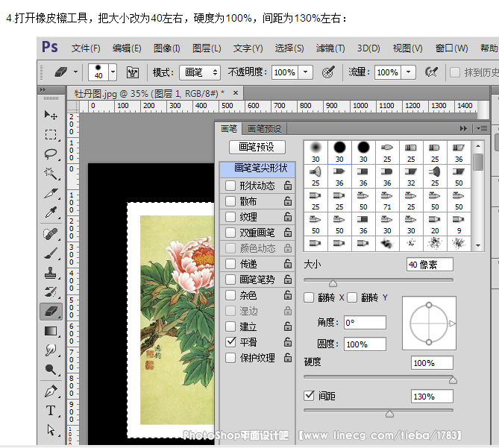Select the Lasso tool
This screenshot has width=499, height=448.
[x=51, y=154]
